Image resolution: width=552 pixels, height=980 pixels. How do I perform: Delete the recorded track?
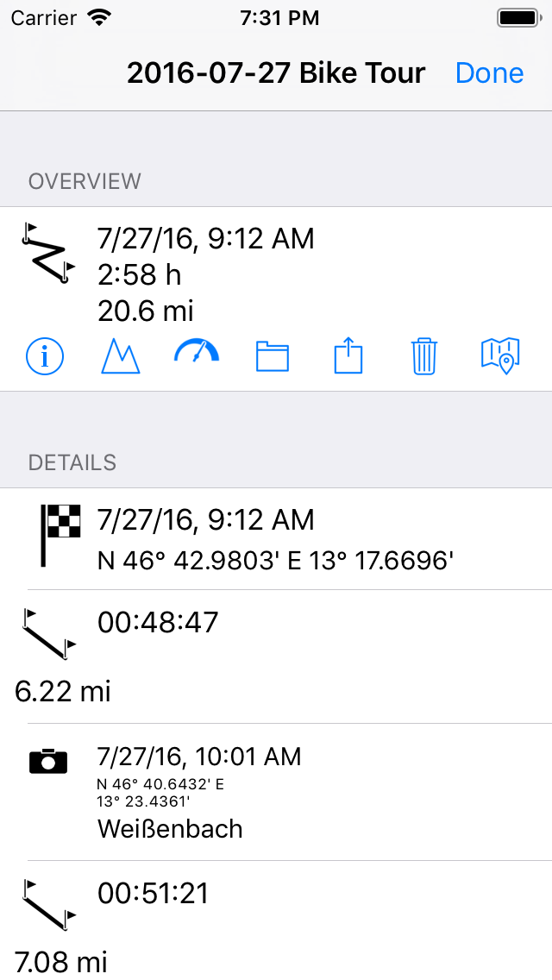pos(423,356)
